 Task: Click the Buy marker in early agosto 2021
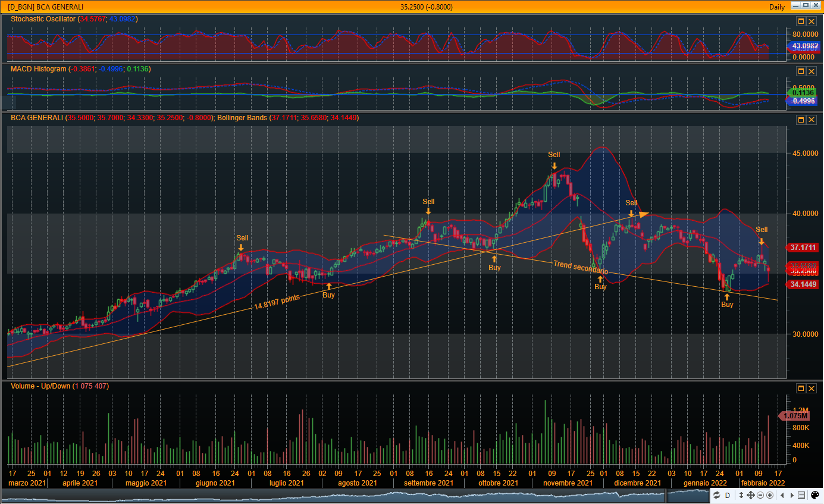(x=328, y=290)
